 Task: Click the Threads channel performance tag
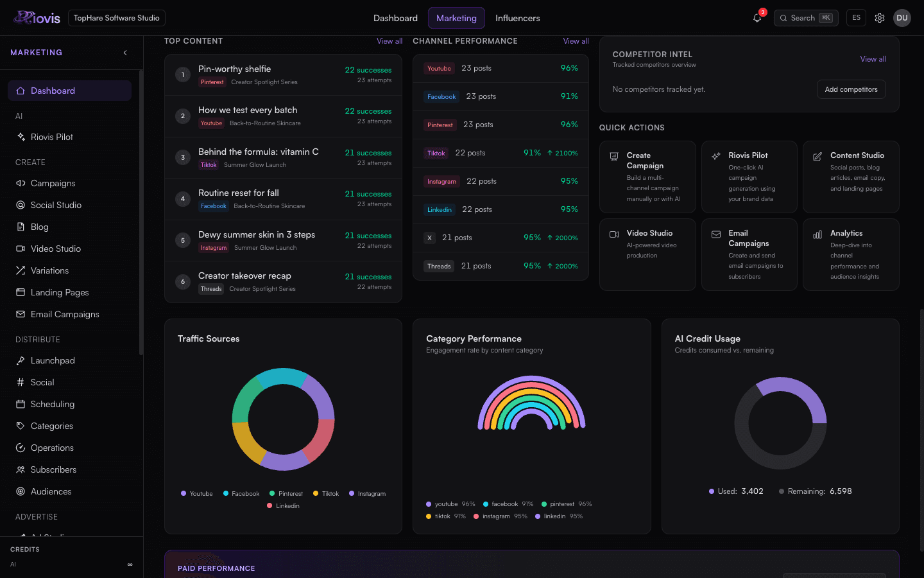[439, 267]
